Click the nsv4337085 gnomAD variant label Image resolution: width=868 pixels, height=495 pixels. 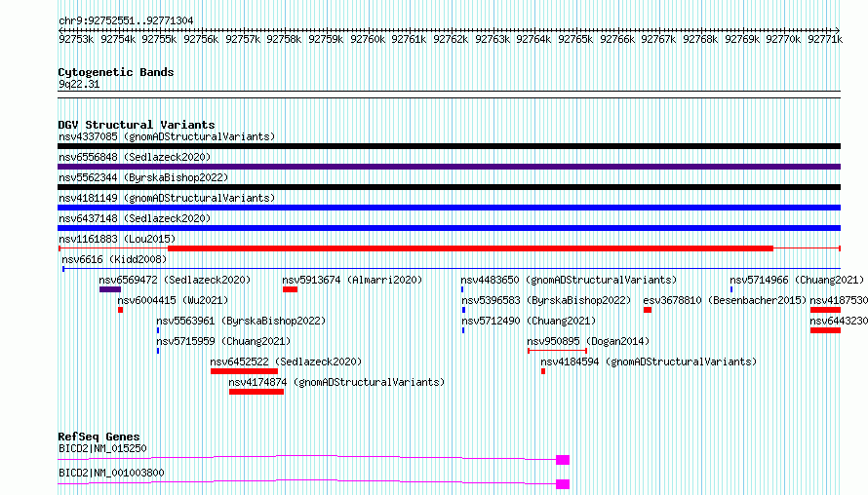pyautogui.click(x=167, y=136)
